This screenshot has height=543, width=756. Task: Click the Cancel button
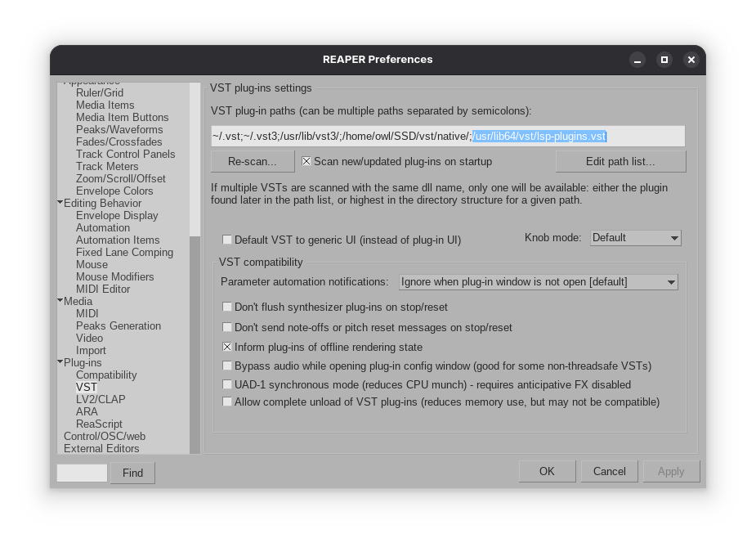point(610,471)
